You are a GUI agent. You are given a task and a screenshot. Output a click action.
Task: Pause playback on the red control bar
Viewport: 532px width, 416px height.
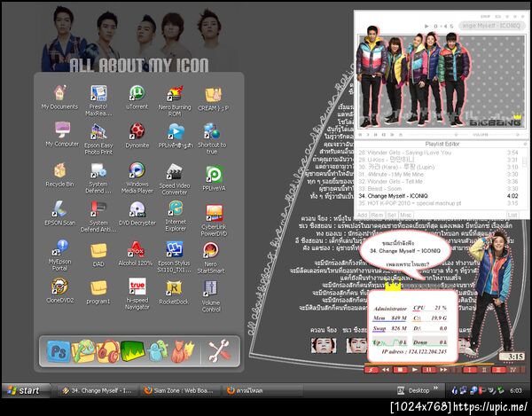click(429, 370)
